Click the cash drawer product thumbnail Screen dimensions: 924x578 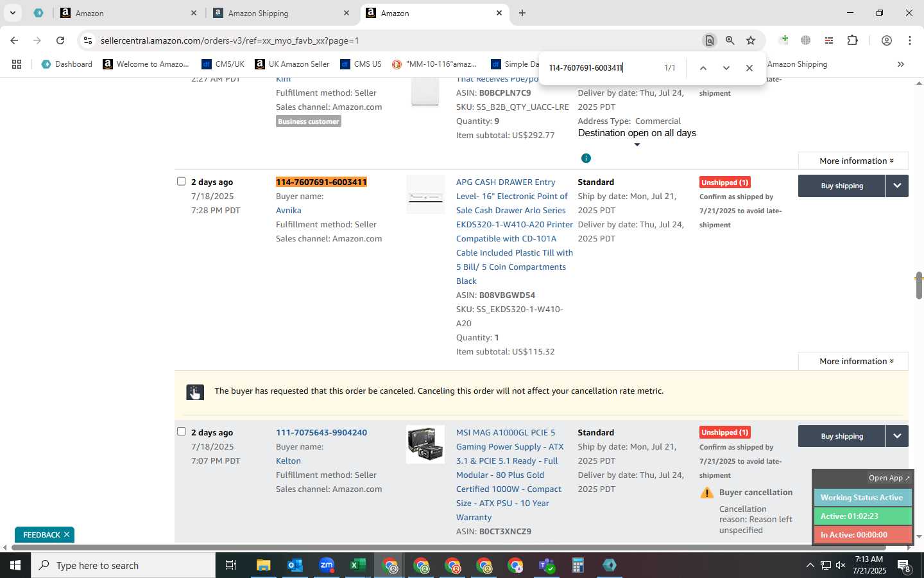click(425, 196)
